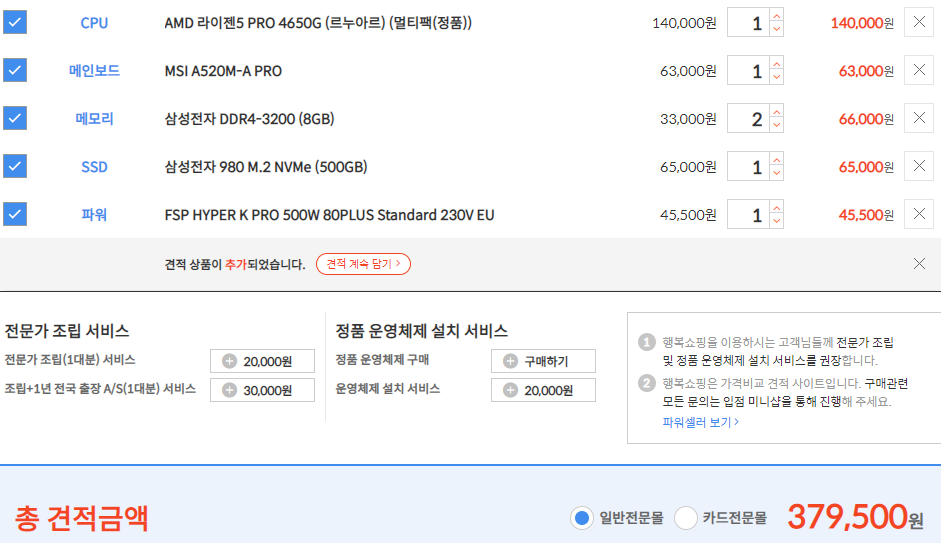Open the 파워셀러 보기 link
Screen dimensions: 941x543
coord(700,422)
